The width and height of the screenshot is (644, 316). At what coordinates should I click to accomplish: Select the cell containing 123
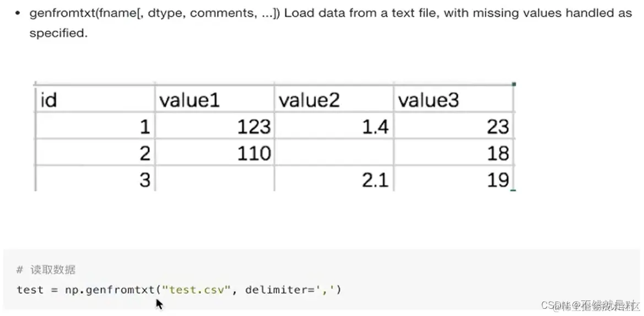tap(214, 127)
